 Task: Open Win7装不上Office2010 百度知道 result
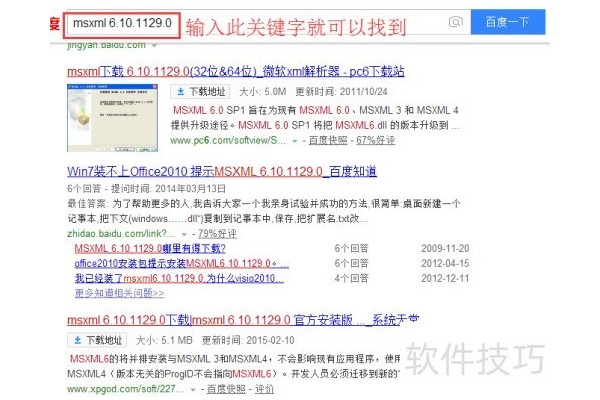(222, 171)
